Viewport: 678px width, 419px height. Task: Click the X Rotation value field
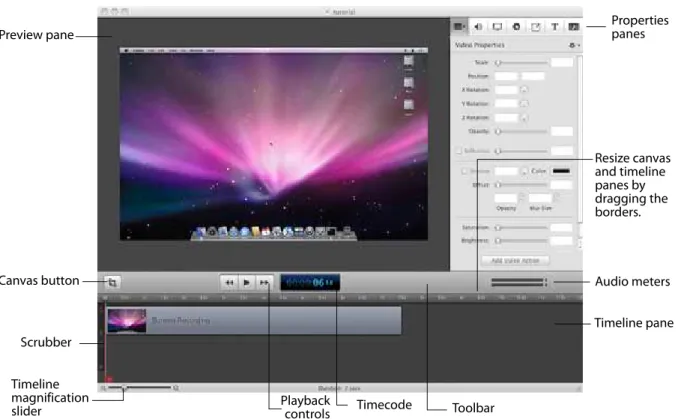click(x=506, y=90)
